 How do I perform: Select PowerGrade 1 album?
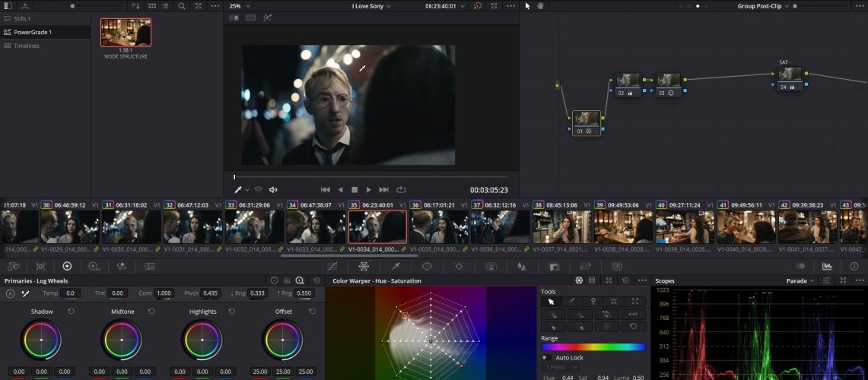[33, 32]
